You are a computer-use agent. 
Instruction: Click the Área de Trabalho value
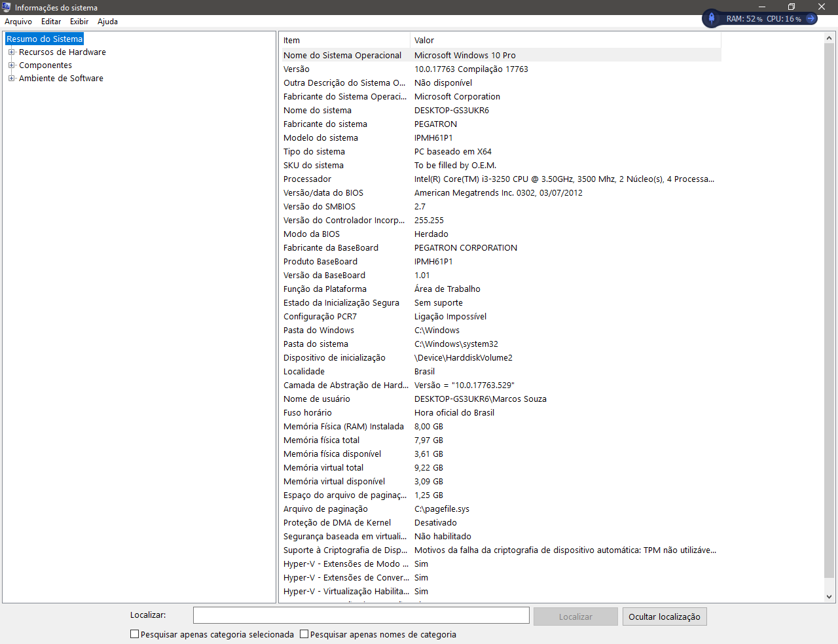coord(447,289)
